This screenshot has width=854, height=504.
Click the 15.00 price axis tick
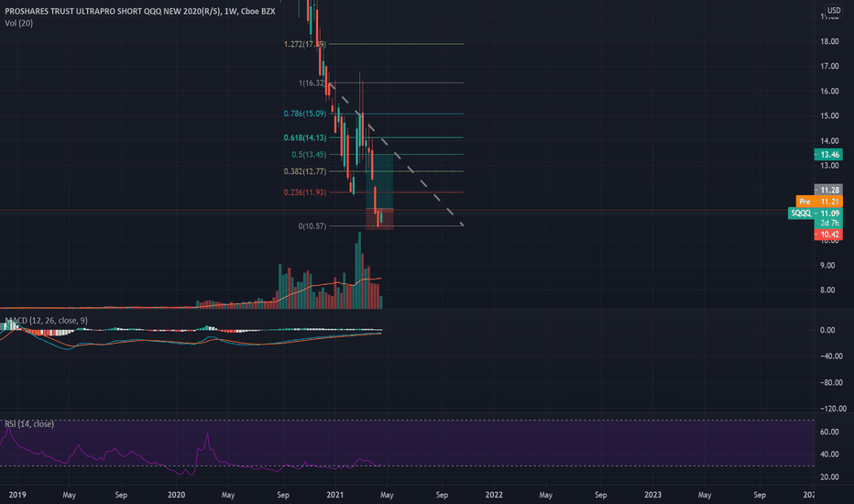(x=829, y=116)
